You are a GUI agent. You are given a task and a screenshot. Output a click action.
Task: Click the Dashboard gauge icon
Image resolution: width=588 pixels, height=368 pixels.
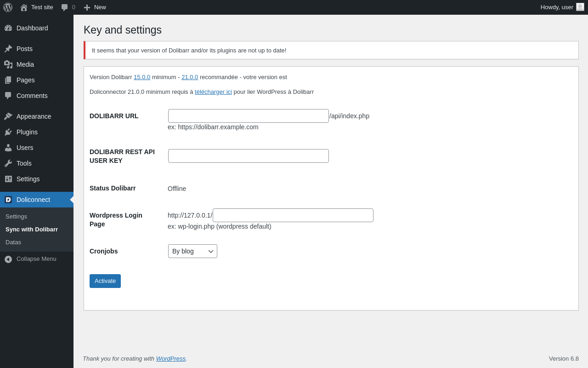tap(8, 28)
